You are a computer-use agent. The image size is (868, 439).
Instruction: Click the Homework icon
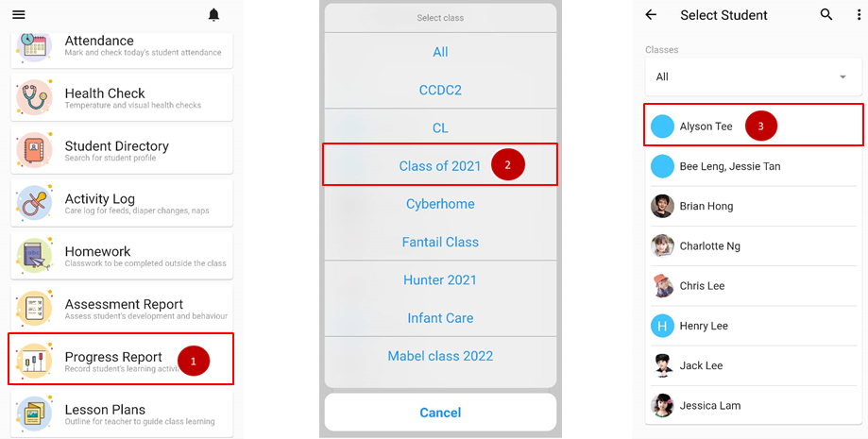coord(34,255)
